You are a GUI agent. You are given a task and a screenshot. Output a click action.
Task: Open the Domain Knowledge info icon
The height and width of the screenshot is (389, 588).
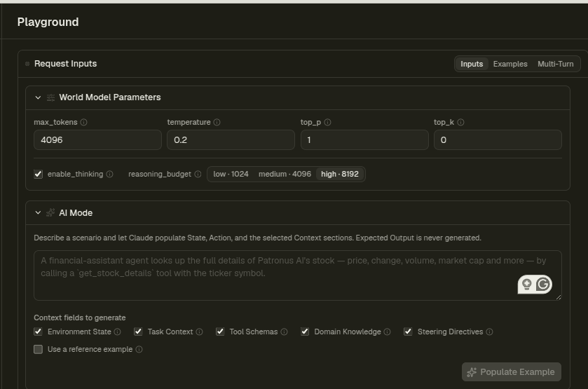(387, 332)
